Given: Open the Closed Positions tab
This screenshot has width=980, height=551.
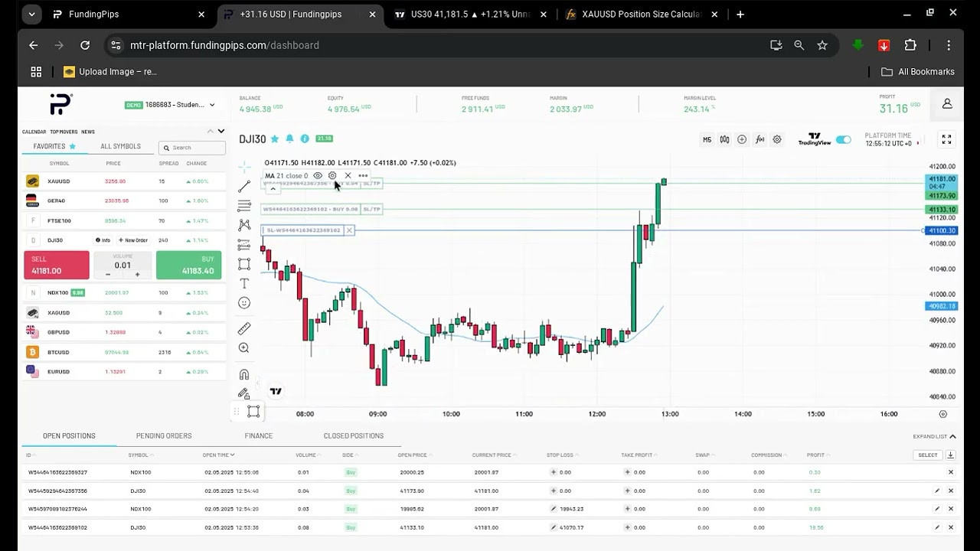Looking at the screenshot, I should pos(354,436).
